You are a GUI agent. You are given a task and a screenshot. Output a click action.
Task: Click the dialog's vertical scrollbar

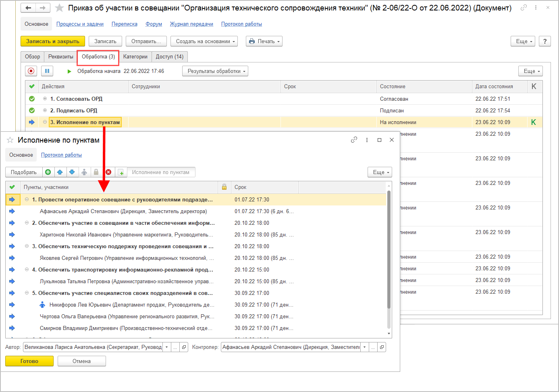(389, 250)
